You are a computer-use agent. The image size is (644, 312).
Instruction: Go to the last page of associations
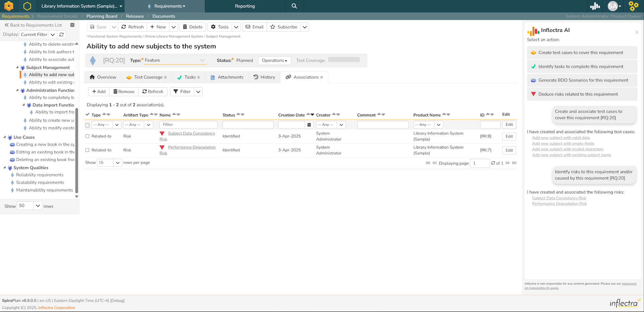pos(514,163)
